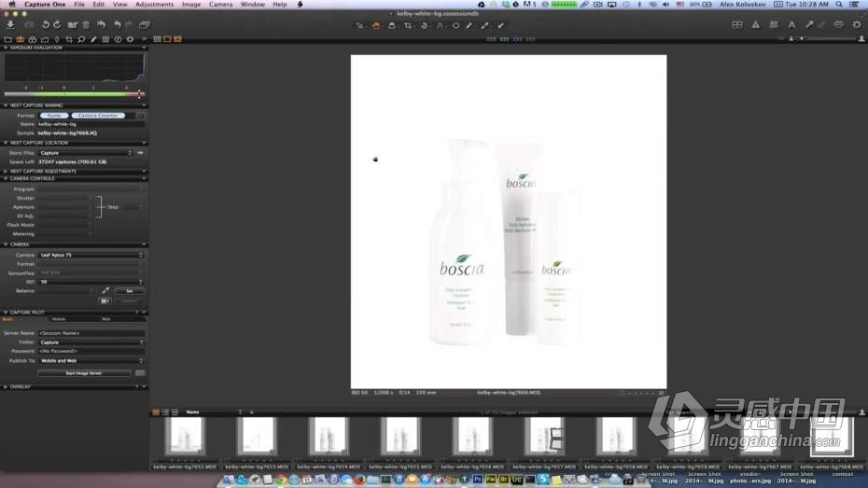Open the Capture tool tab camera icon

(x=20, y=39)
